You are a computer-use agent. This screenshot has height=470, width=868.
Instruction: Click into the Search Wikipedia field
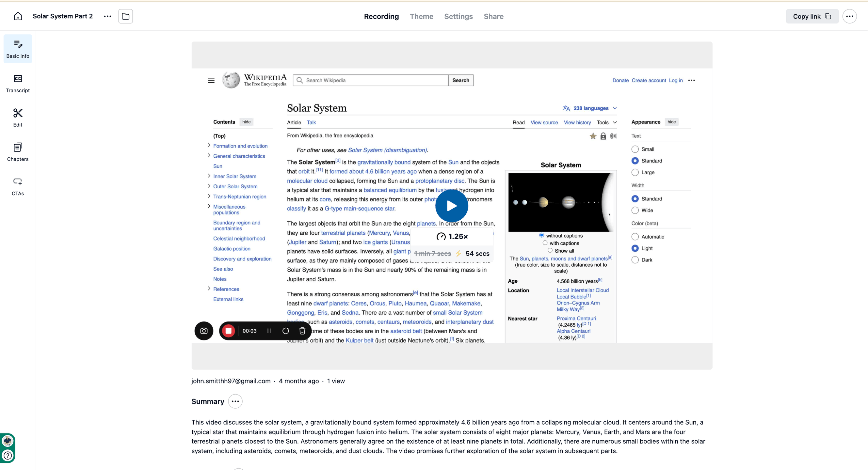(x=371, y=80)
